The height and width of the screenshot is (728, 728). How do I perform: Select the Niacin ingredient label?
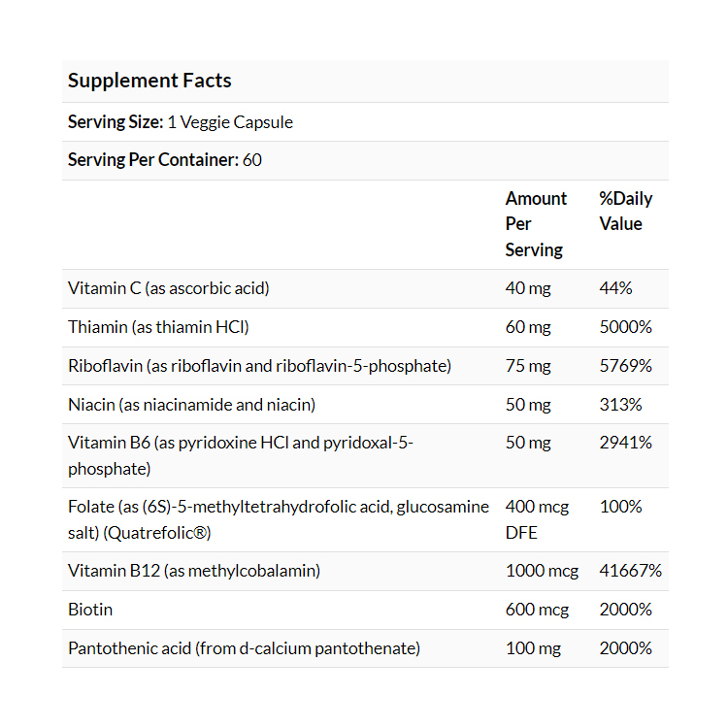[x=191, y=404]
